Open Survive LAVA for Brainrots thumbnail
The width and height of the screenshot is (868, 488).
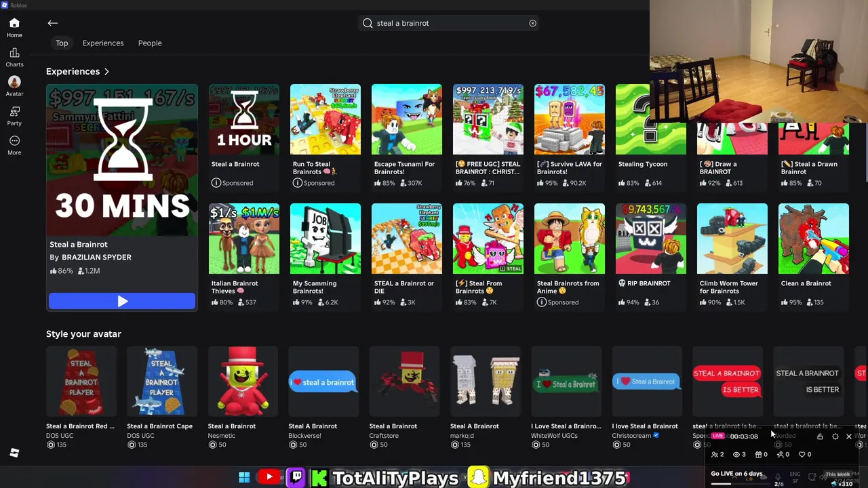click(x=570, y=119)
